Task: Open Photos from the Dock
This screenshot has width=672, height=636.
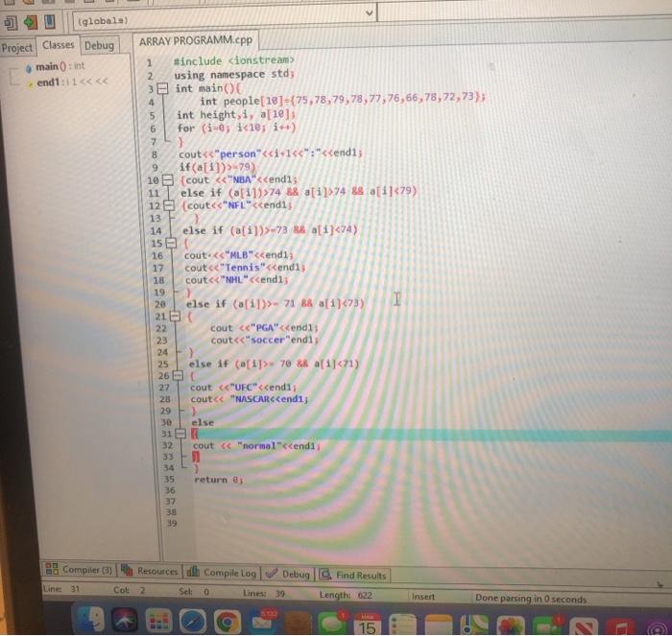Action: click(x=510, y=625)
